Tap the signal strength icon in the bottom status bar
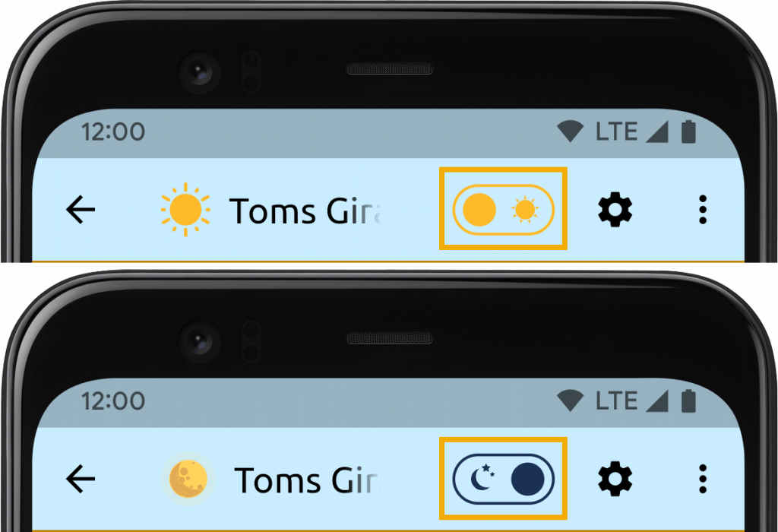The image size is (778, 532). point(656,401)
